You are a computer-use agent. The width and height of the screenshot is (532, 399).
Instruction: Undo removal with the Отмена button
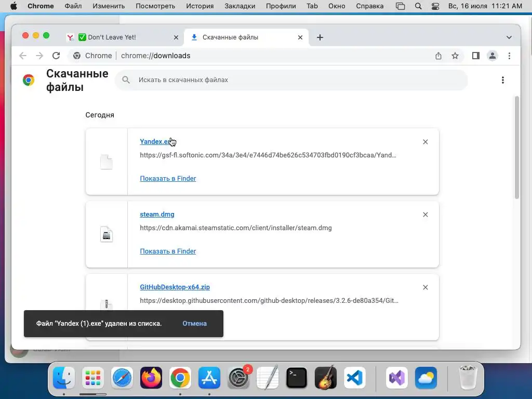coord(194,323)
